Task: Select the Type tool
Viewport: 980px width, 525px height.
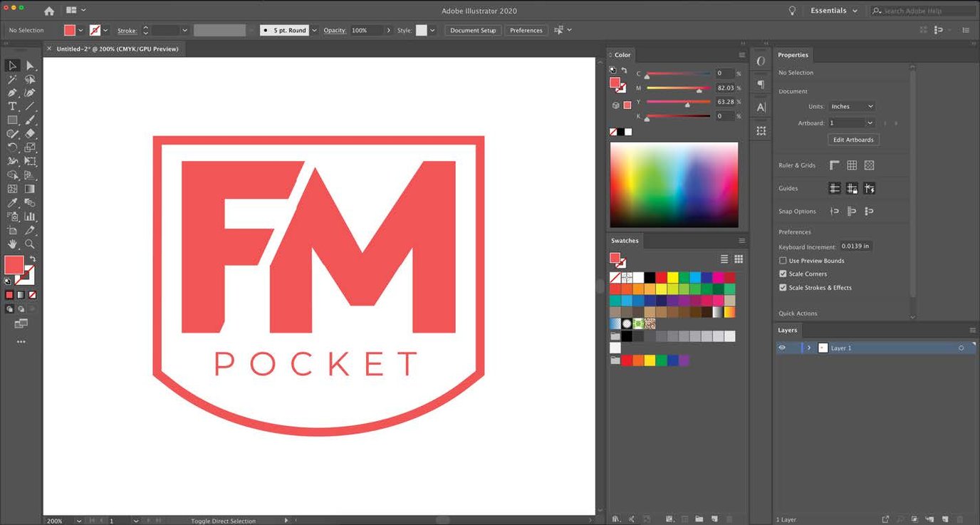Action: coord(12,106)
